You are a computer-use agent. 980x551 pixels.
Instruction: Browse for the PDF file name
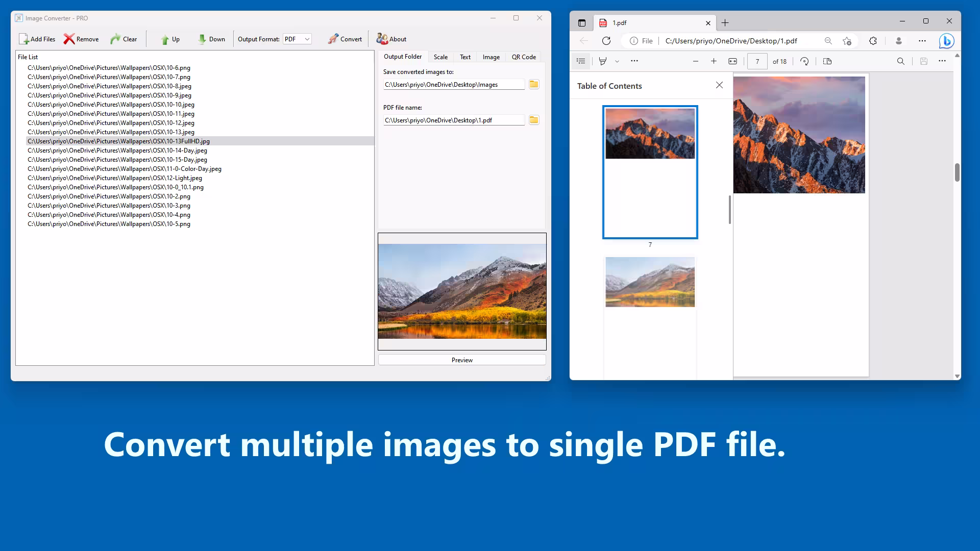point(534,120)
